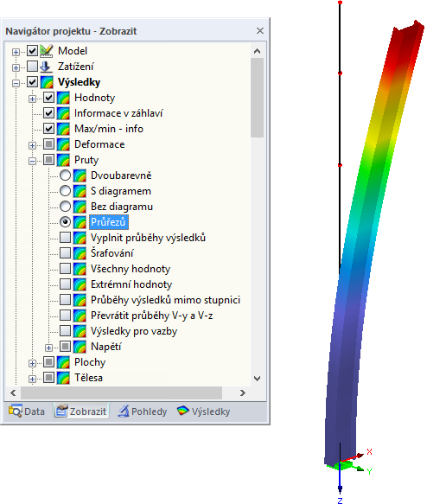Click the green Y axis arrow
Viewport: 446px width, 504px height.
tap(357, 468)
